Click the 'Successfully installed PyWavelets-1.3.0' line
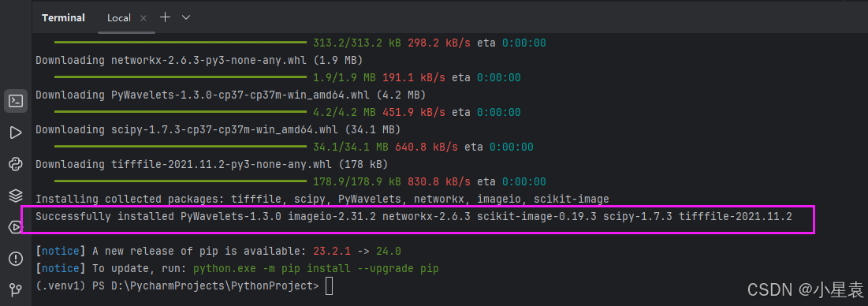Screen dimensions: 868x306 [414, 216]
